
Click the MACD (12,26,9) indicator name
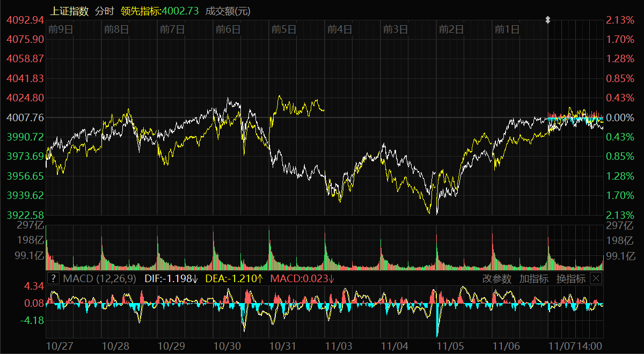point(100,278)
